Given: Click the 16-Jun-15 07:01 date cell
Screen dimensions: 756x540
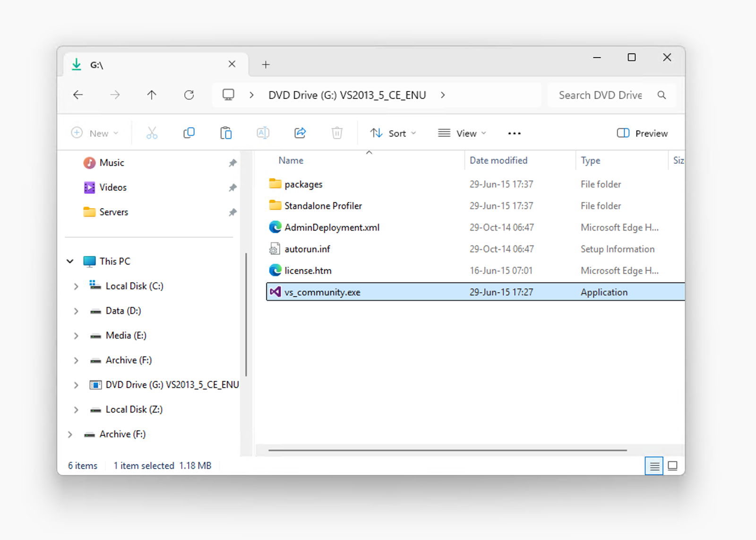Looking at the screenshot, I should [x=501, y=271].
